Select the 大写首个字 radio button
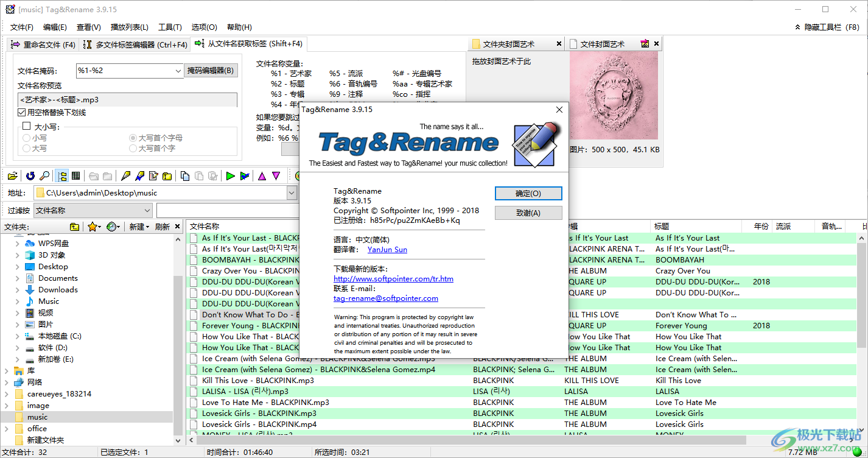Viewport: 868px width, 458px height. click(133, 148)
